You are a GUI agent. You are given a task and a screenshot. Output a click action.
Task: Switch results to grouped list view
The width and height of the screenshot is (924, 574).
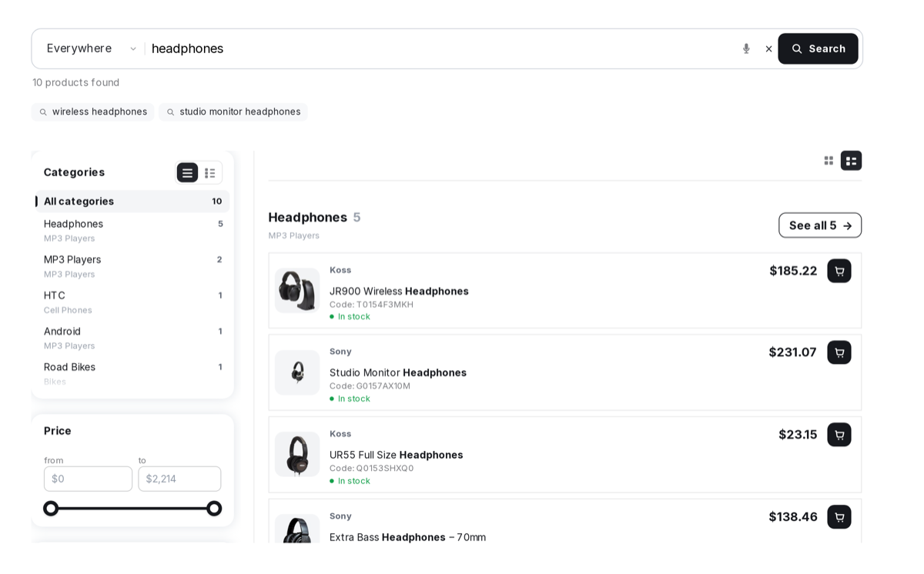pyautogui.click(x=851, y=160)
